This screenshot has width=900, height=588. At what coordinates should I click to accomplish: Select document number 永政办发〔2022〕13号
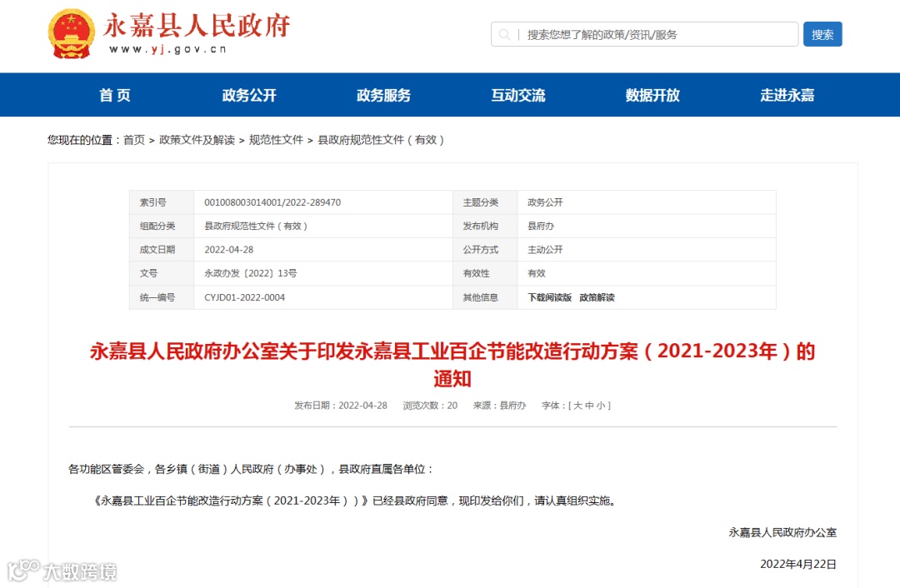pos(251,274)
